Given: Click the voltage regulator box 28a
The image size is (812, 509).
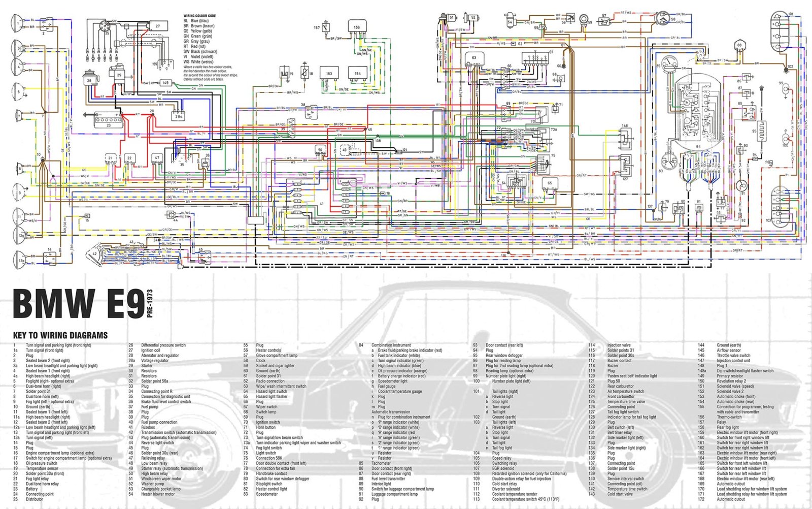Looking at the screenshot, I should 179,116.
